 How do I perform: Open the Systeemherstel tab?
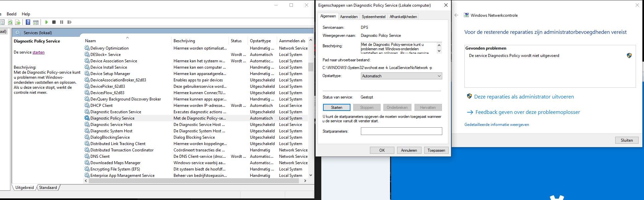[373, 17]
